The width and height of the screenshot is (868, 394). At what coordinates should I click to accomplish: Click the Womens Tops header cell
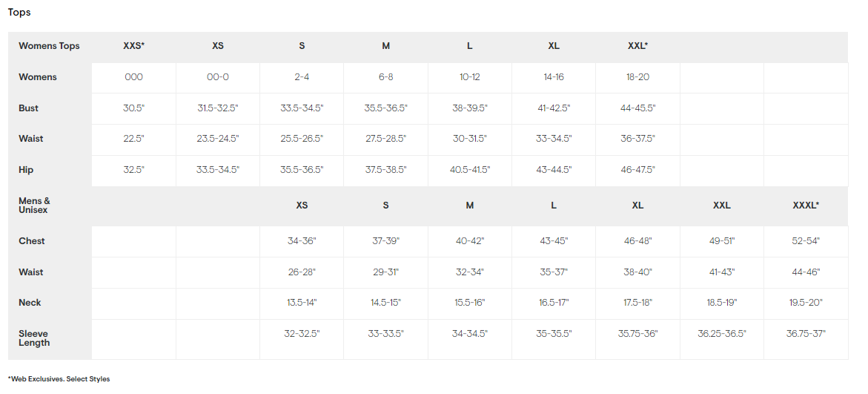click(x=49, y=46)
